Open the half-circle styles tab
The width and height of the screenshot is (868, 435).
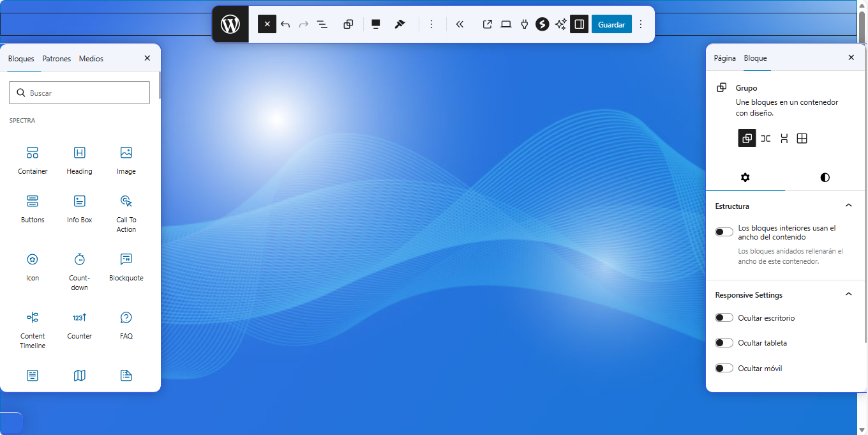click(x=825, y=178)
